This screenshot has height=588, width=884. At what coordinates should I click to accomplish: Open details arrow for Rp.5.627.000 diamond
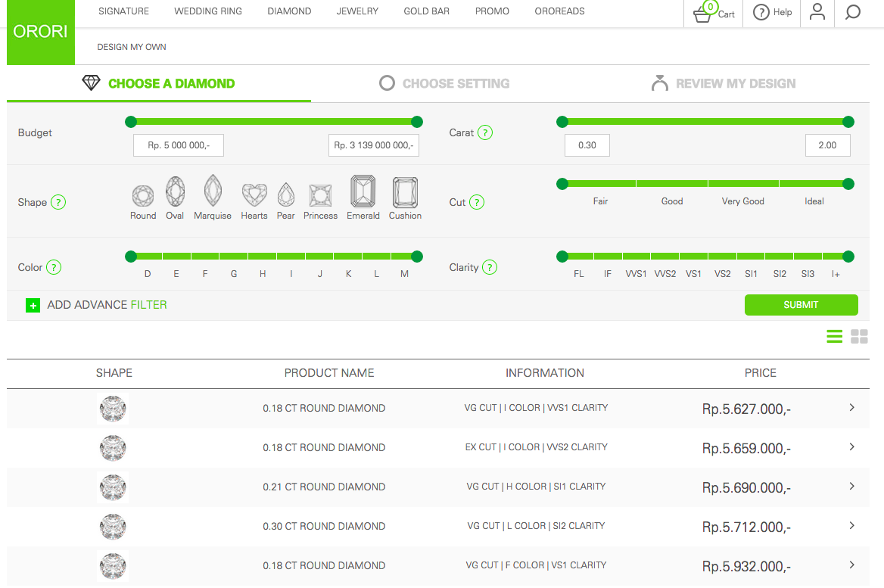pyautogui.click(x=851, y=408)
